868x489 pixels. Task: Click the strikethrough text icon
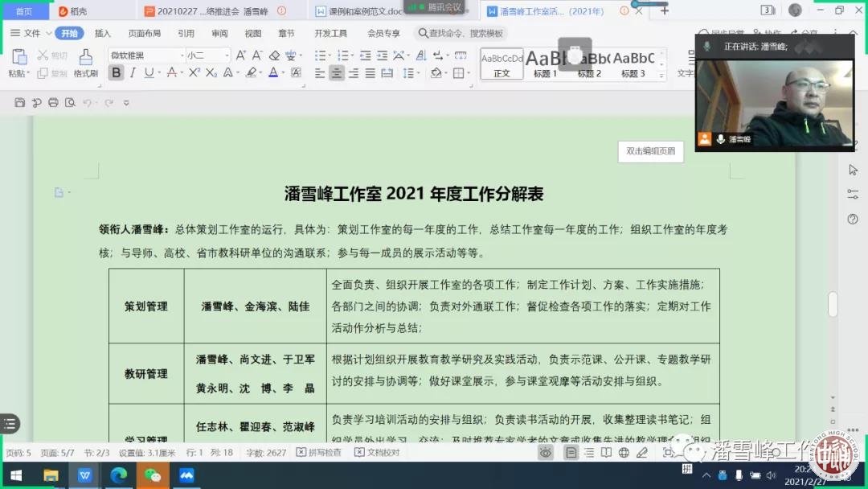point(170,73)
